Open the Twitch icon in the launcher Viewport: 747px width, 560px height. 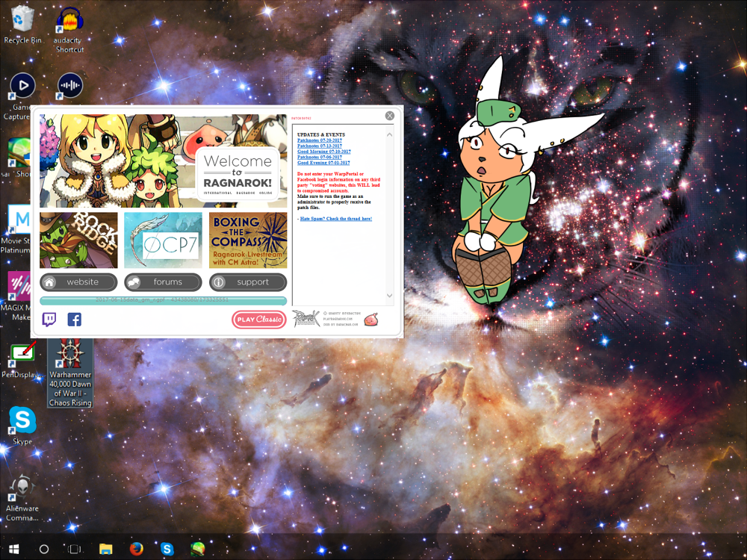[49, 320]
